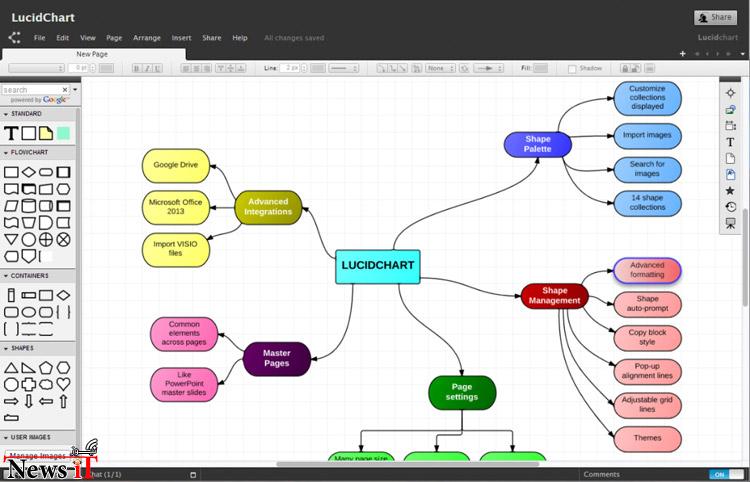Viewport: 750px width, 482px height.
Task: Choose the circle with cross flowchart shape
Action: (x=46, y=239)
